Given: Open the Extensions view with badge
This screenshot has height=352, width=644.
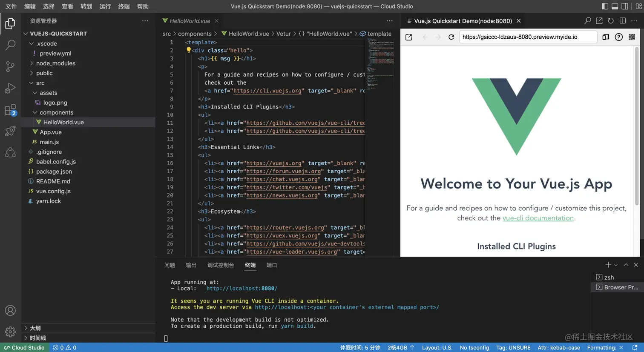Looking at the screenshot, I should pyautogui.click(x=10, y=110).
